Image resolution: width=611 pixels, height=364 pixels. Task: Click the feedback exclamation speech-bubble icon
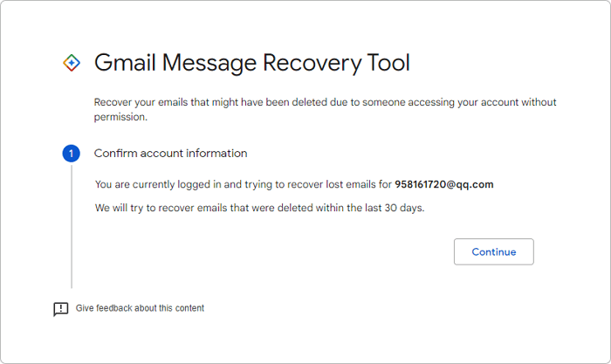coord(61,309)
